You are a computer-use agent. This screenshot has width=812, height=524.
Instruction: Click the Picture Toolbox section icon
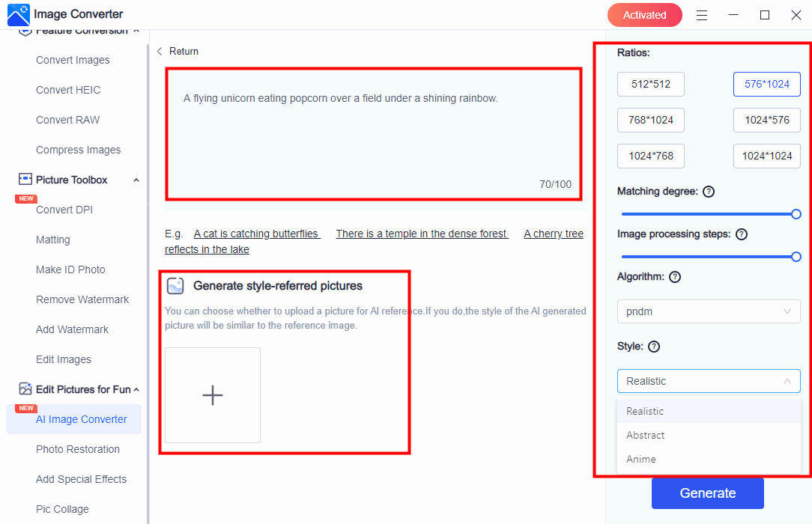25,180
